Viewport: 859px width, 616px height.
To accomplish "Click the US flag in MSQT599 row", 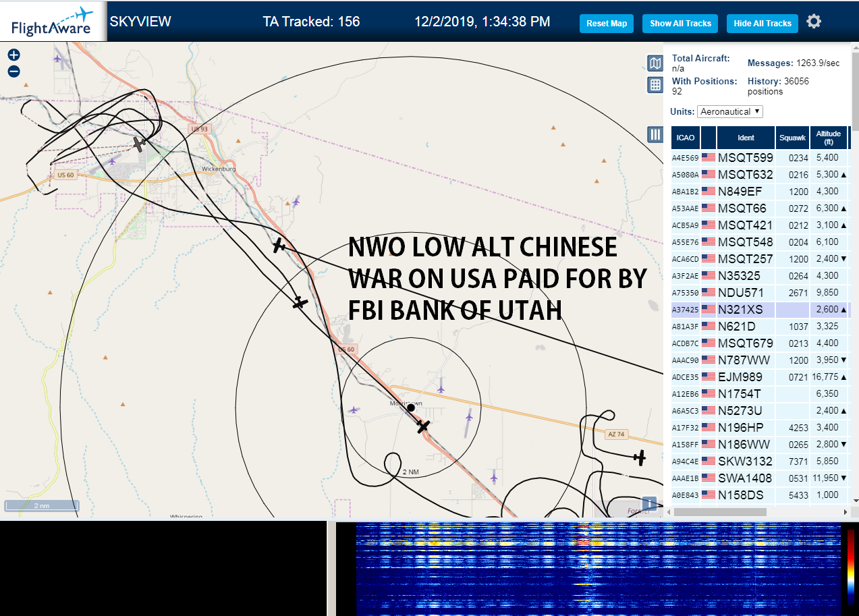I will (x=709, y=158).
